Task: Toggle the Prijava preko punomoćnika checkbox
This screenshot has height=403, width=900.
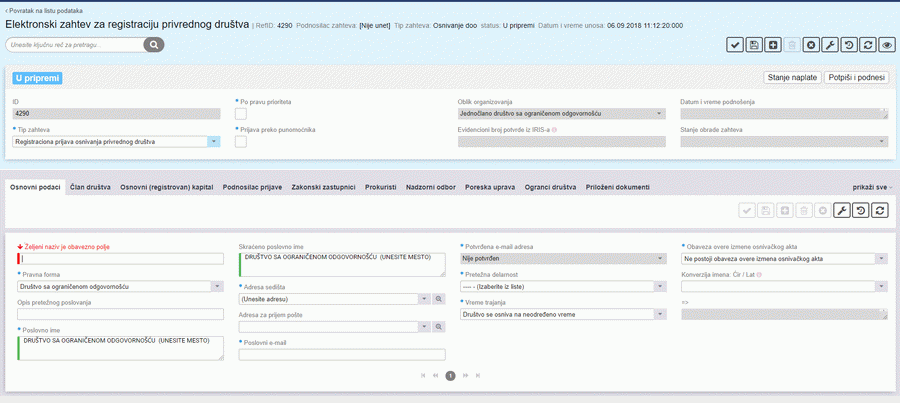Action: tap(240, 142)
